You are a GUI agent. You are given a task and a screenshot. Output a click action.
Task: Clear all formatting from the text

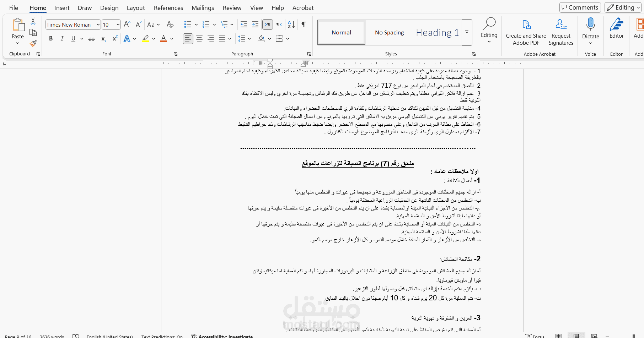pos(170,24)
